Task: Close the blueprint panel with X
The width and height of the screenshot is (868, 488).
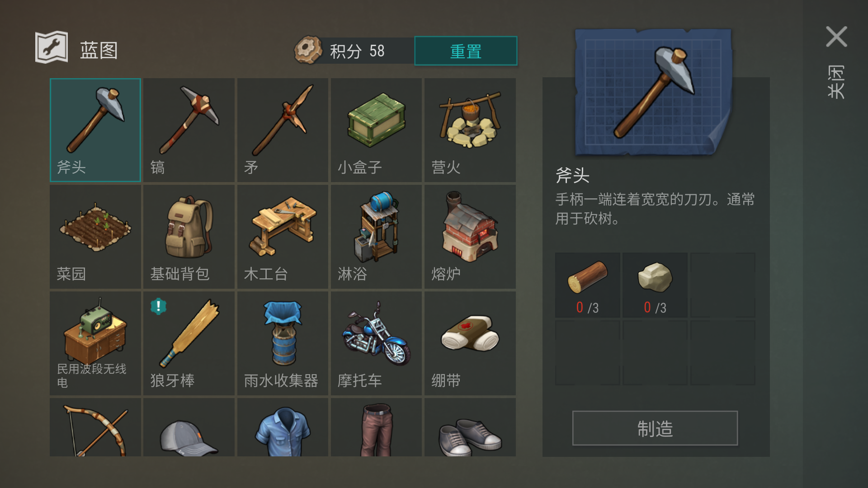Action: point(836,37)
